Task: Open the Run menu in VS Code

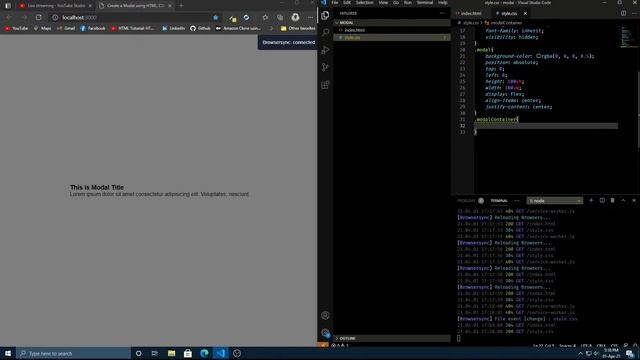Action: pyautogui.click(x=408, y=2)
